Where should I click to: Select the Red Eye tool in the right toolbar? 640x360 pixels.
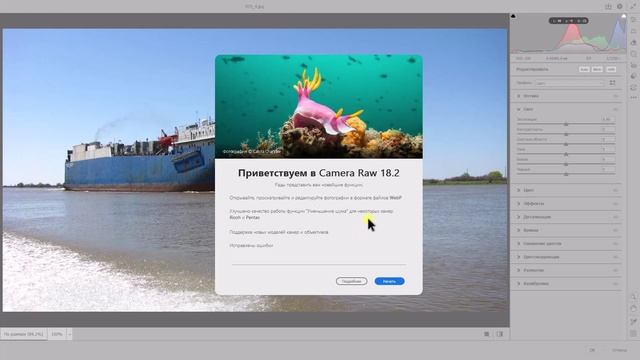point(633,66)
